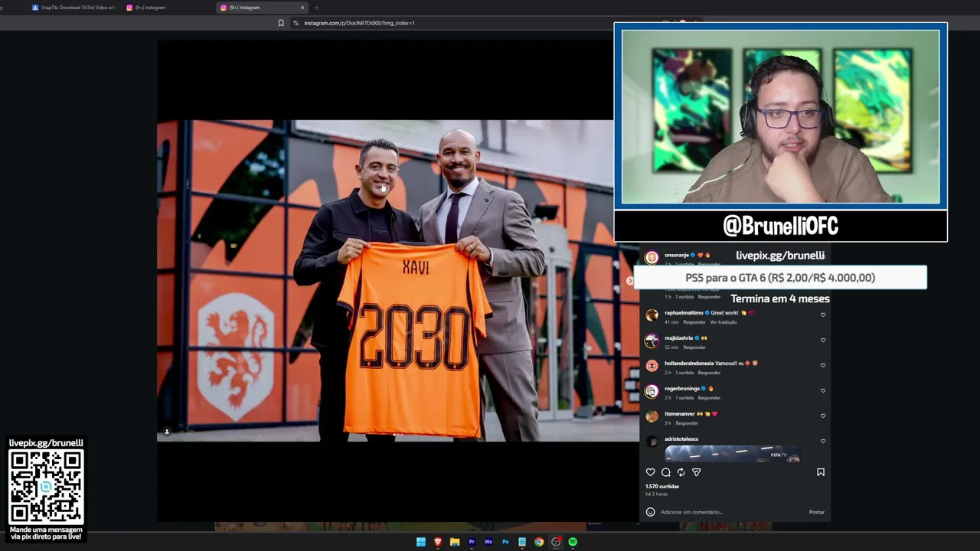This screenshot has height=551, width=980.
Task: Like raphaelmaitimo's comment
Action: click(823, 315)
